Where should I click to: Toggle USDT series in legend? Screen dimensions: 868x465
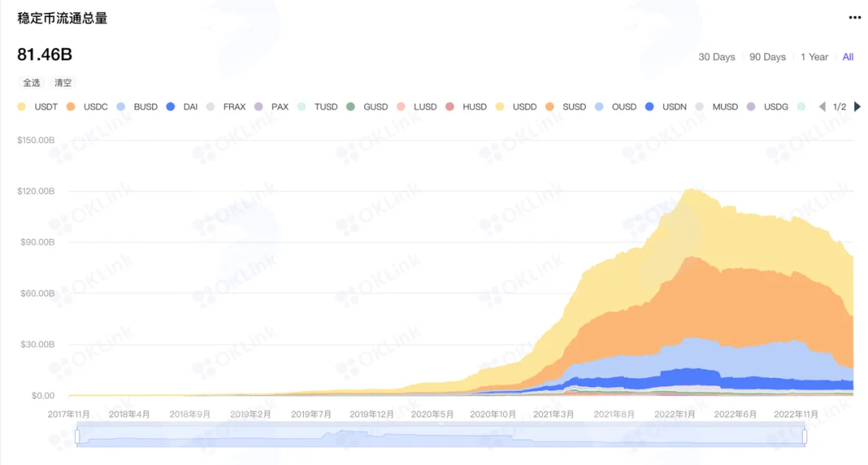[x=37, y=106]
